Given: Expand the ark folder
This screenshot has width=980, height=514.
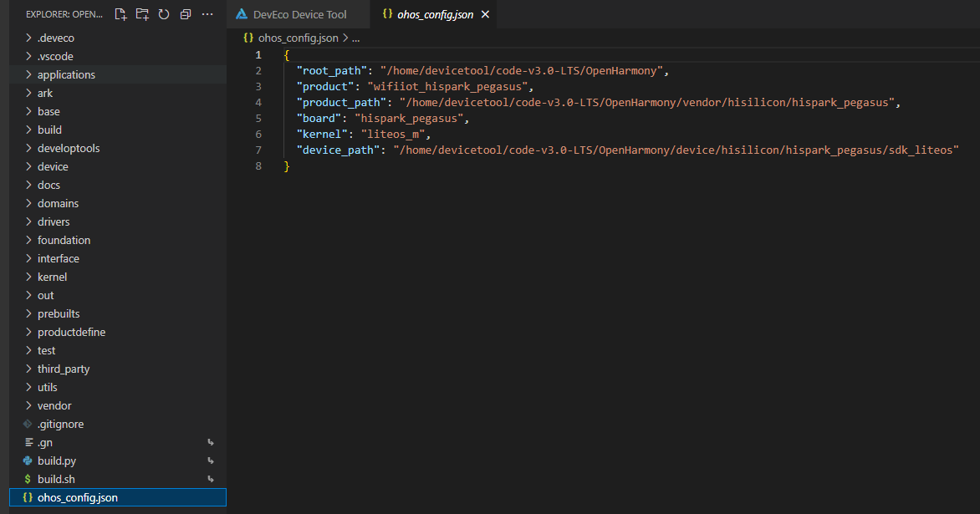Looking at the screenshot, I should (118, 93).
